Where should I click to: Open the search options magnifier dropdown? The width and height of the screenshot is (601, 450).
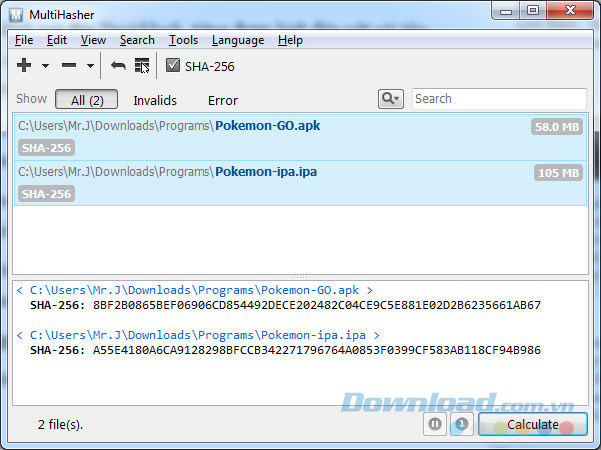point(391,99)
